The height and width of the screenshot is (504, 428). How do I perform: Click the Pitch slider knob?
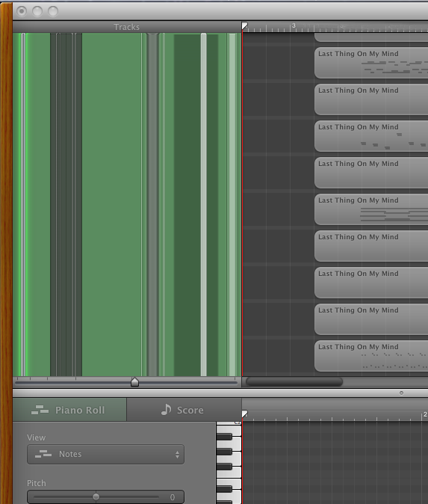click(x=96, y=497)
